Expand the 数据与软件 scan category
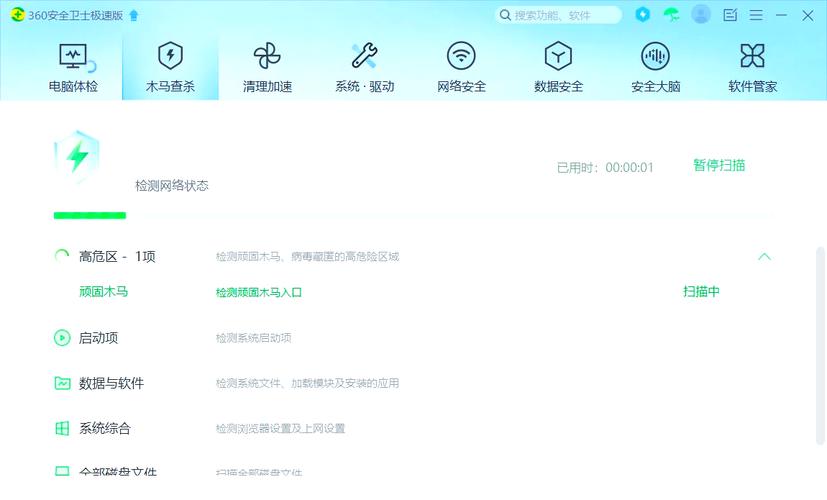This screenshot has height=500, width=827. click(x=111, y=383)
